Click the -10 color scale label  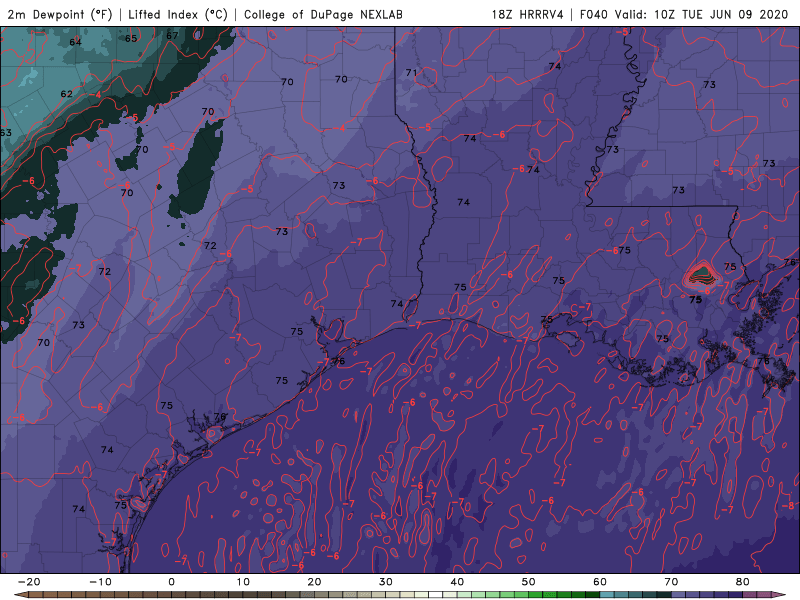pyautogui.click(x=100, y=582)
